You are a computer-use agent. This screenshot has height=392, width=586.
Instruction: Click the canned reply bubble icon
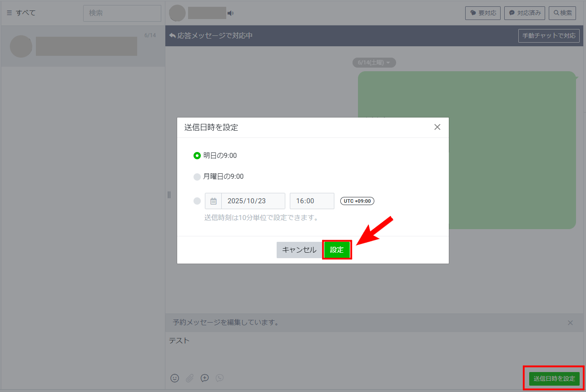205,378
